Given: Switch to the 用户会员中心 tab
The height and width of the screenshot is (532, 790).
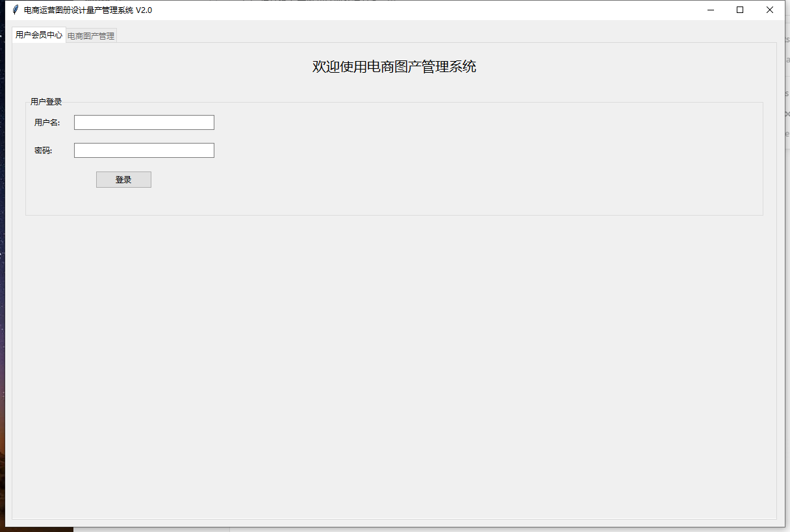Looking at the screenshot, I should pos(39,35).
